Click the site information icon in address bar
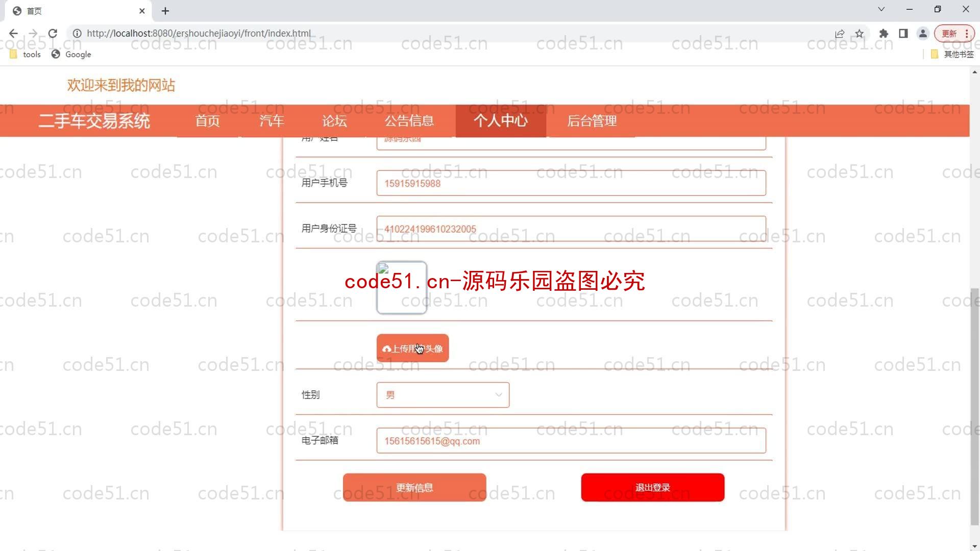The image size is (980, 551). tap(77, 33)
